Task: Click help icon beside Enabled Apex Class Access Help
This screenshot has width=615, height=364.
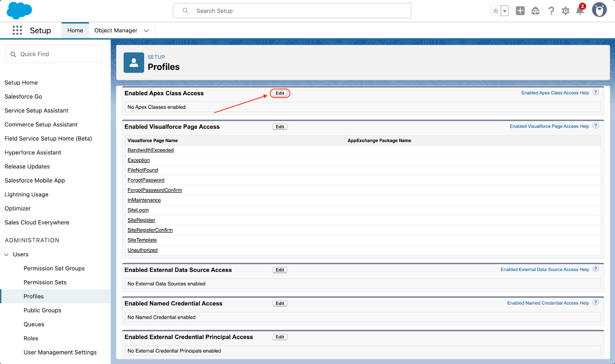Action: click(x=595, y=92)
